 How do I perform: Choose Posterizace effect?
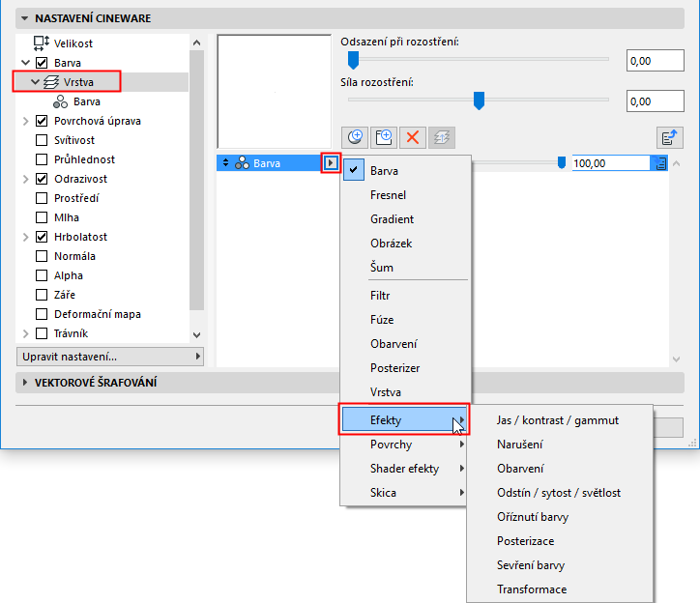coord(560,540)
